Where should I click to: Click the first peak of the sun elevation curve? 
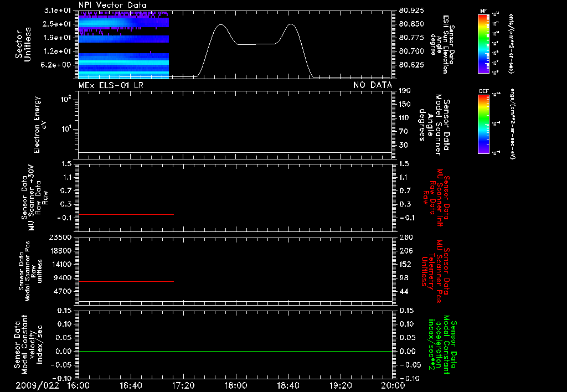click(x=220, y=25)
